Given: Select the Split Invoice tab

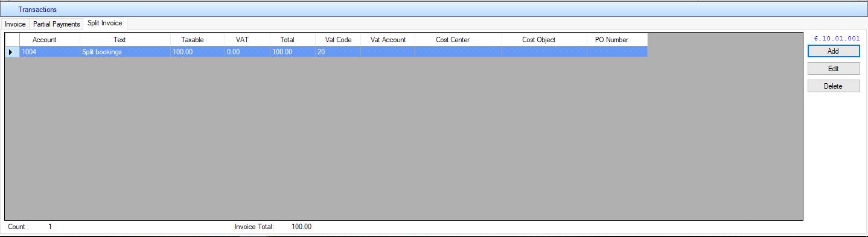Looking at the screenshot, I should pyautogui.click(x=105, y=23).
